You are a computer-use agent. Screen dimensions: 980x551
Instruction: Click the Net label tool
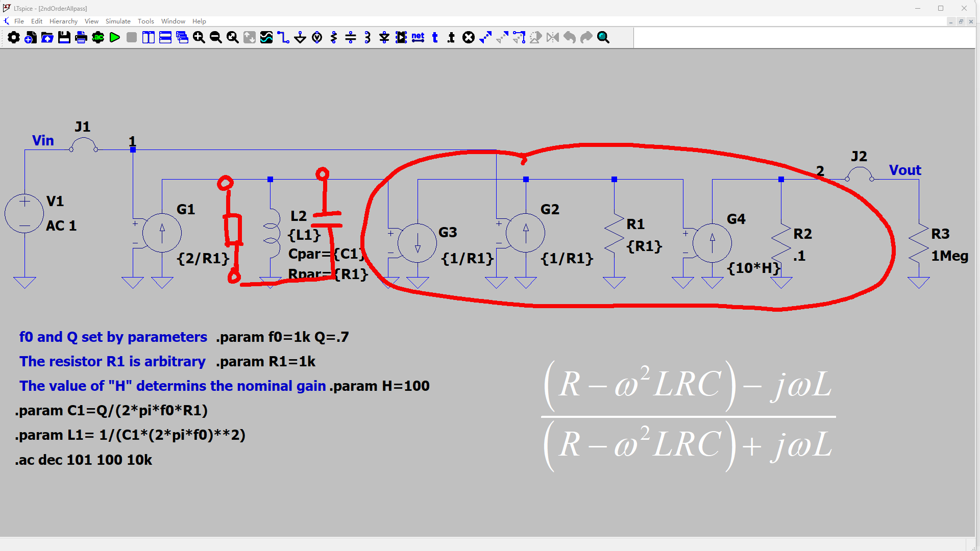418,37
